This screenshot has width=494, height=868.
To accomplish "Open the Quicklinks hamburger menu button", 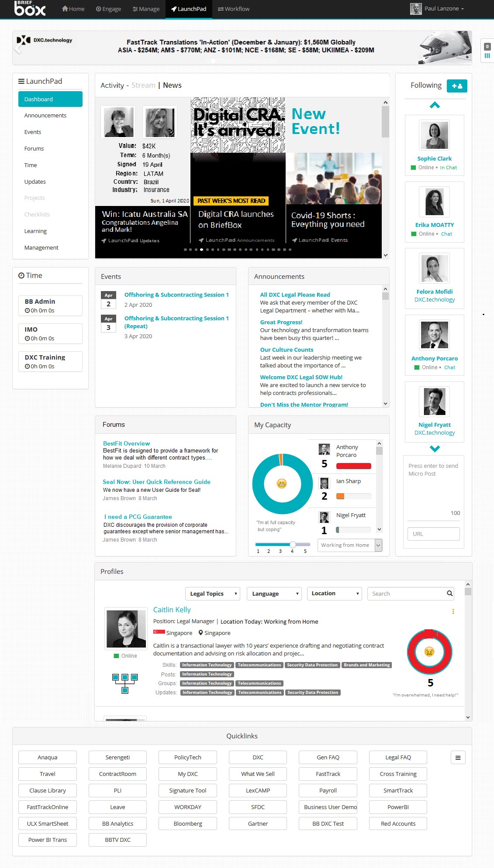I will point(458,758).
